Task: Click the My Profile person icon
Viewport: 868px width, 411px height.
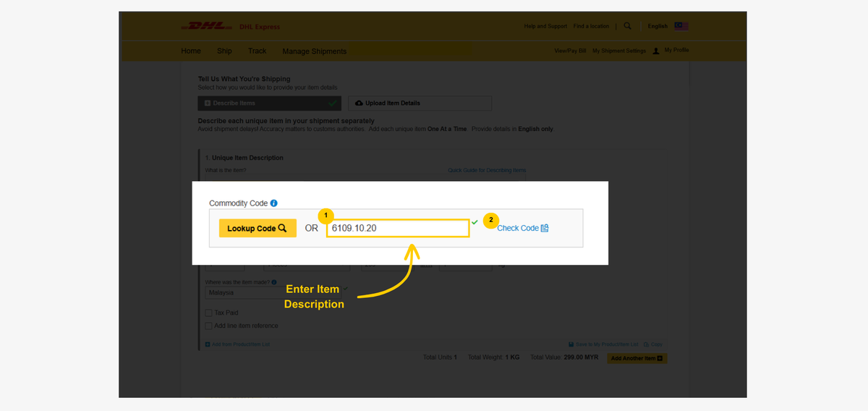Action: 656,51
